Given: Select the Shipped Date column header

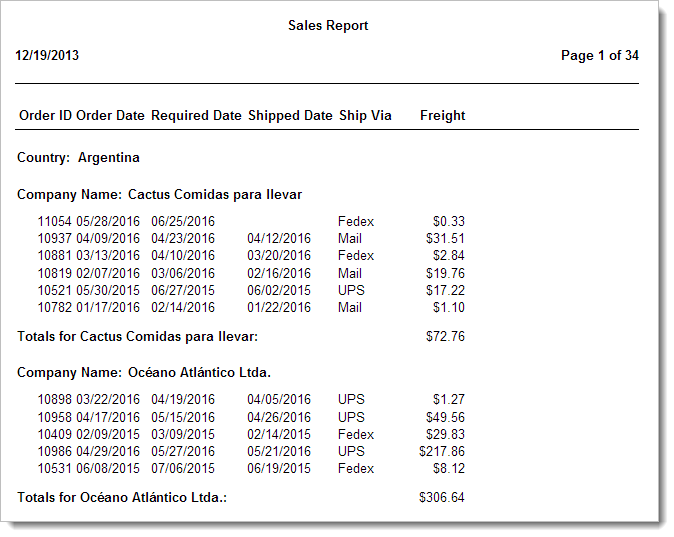Looking at the screenshot, I should pos(290,115).
